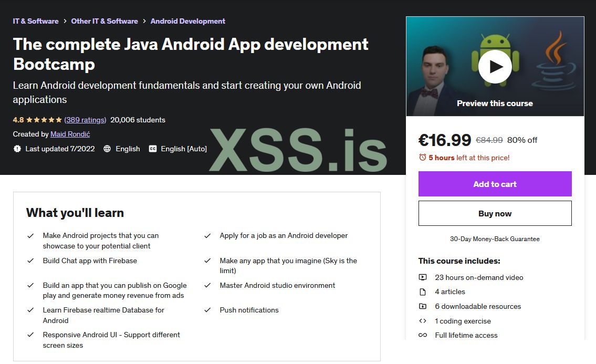Click 'This course includes:' heading
Image resolution: width=596 pixels, height=364 pixels.
pos(459,261)
